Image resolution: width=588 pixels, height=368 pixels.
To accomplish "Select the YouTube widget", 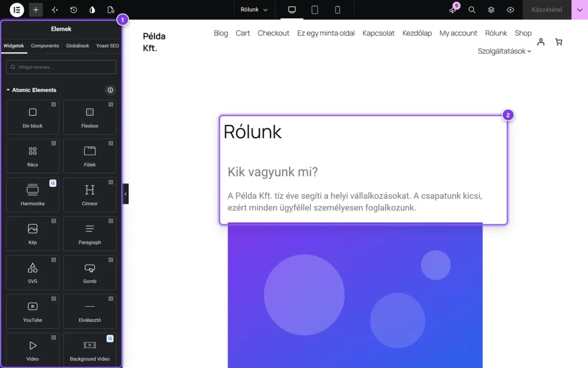I will tap(33, 311).
